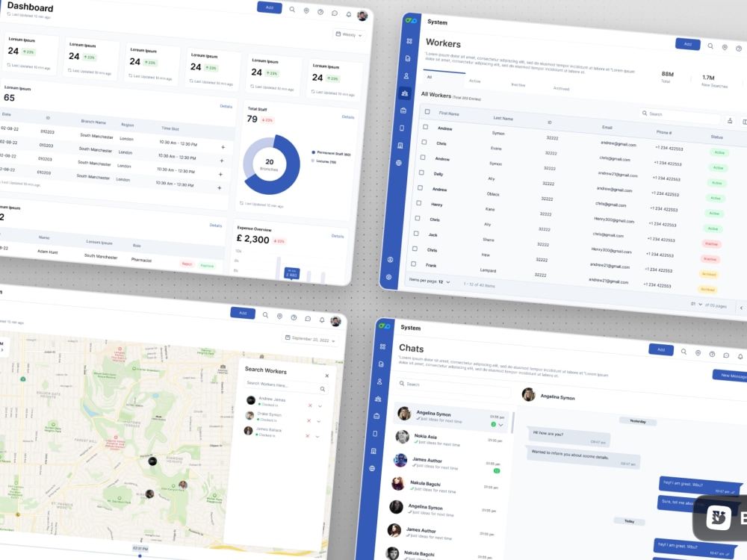Open the Weekly dropdown on the Dashboard
Screen dimensions: 747x560
pos(348,34)
